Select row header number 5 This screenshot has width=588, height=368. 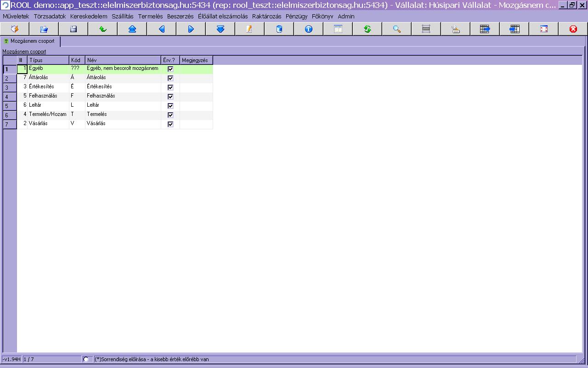[x=10, y=106]
